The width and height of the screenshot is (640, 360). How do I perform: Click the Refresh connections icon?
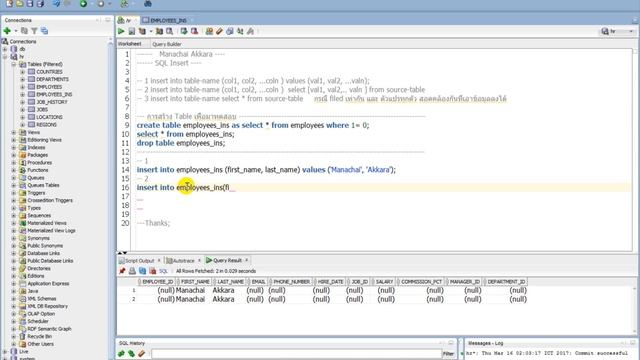click(24, 31)
